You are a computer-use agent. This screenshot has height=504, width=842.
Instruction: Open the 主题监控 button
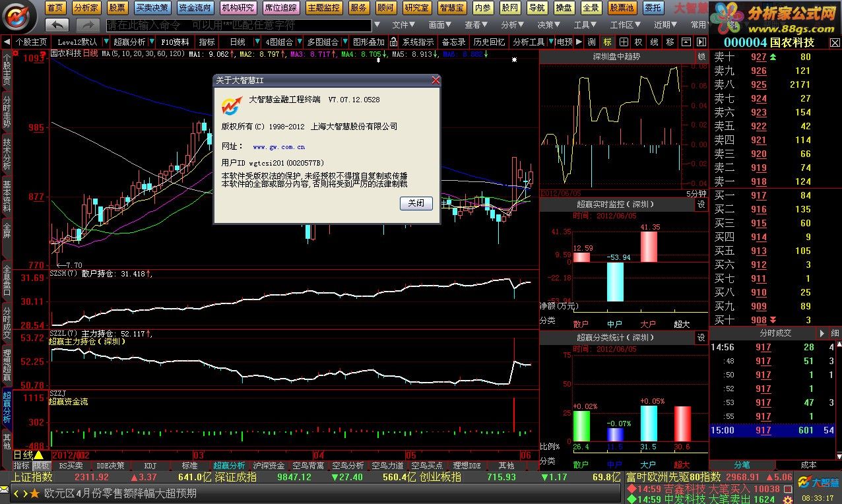323,8
